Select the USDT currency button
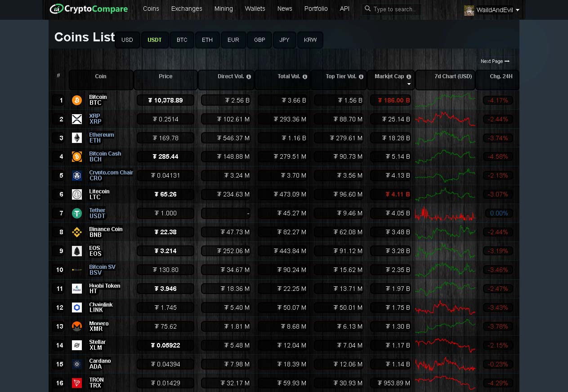568x392 pixels. click(155, 40)
